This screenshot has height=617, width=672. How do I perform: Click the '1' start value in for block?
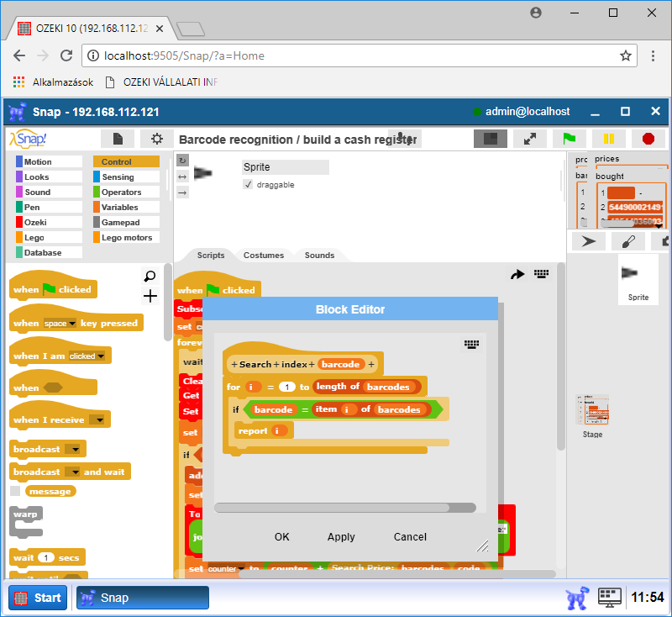pos(286,387)
